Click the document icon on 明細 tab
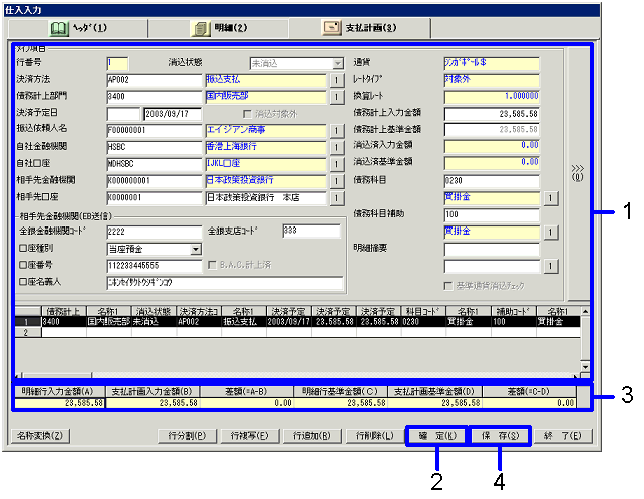The width and height of the screenshot is (644, 499). pyautogui.click(x=201, y=28)
